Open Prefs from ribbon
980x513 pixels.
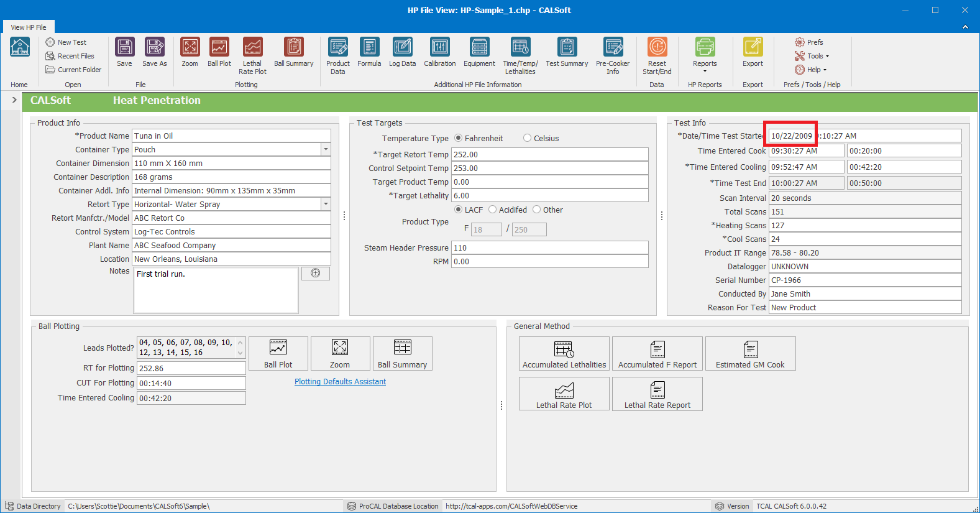(809, 42)
